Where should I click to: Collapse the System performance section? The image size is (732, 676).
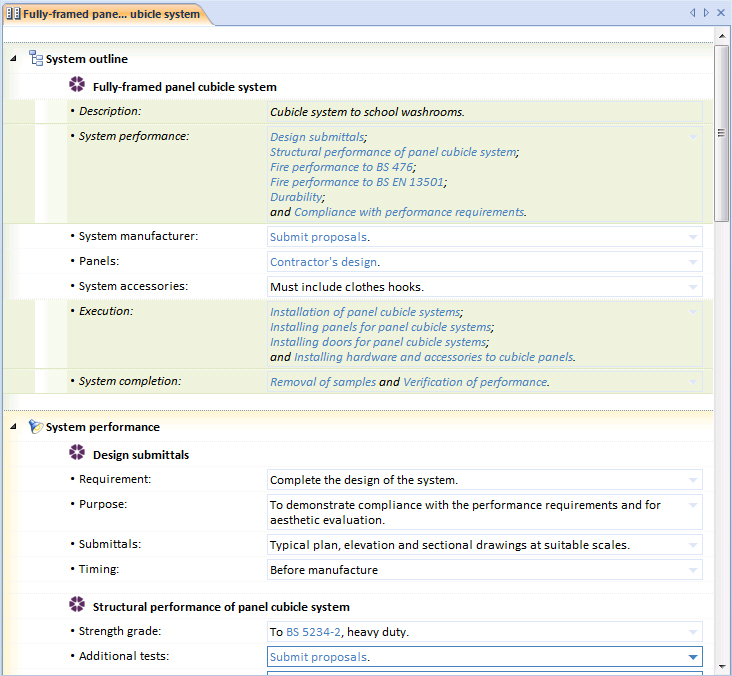click(14, 426)
